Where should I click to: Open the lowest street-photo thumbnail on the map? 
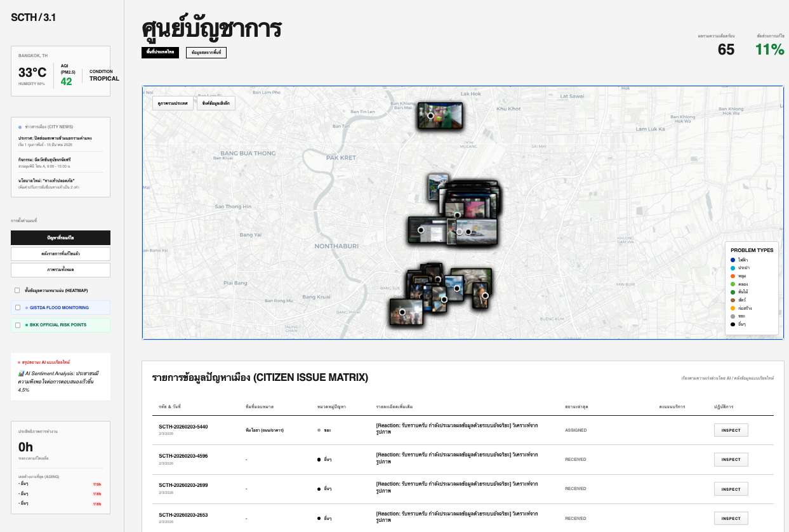[x=406, y=312]
